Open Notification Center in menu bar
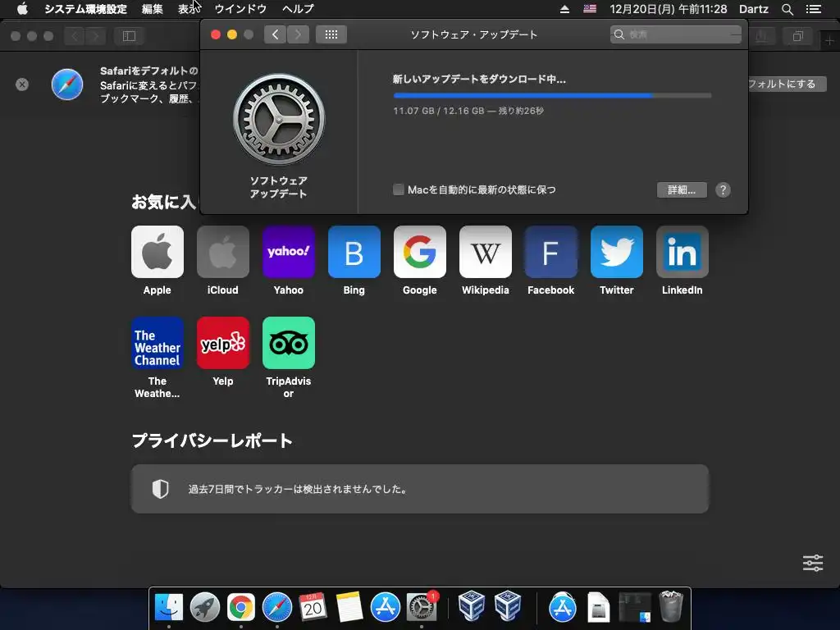Image resolution: width=840 pixels, height=630 pixels. click(x=813, y=8)
